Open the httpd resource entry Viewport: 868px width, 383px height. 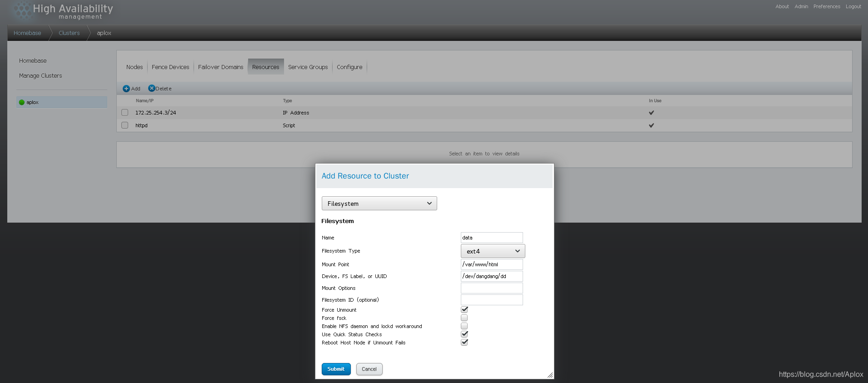(141, 125)
